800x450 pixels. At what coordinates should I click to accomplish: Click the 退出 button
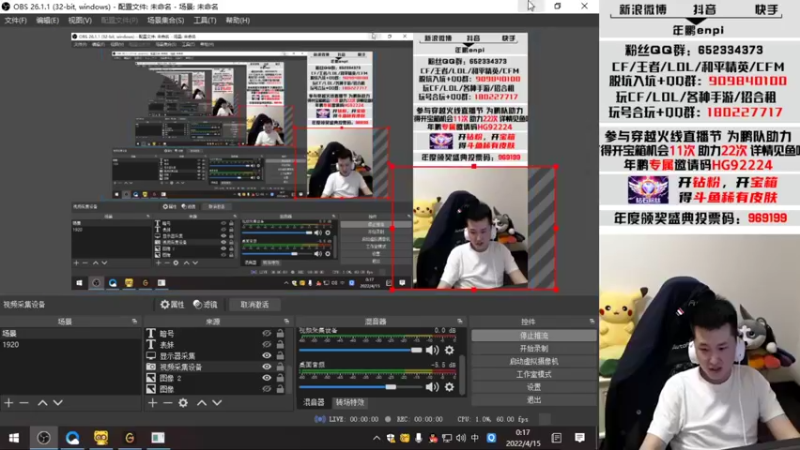(x=534, y=399)
